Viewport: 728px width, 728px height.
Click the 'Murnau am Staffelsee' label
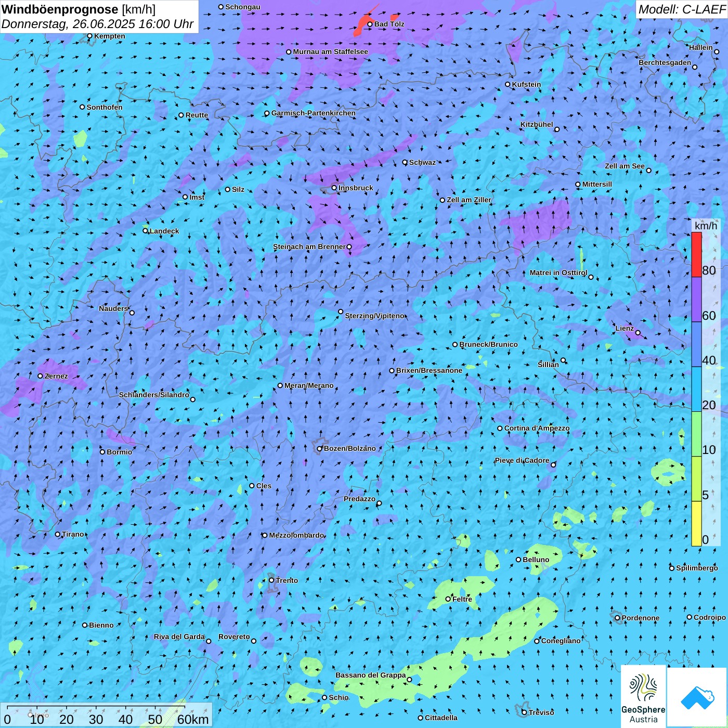330,51
